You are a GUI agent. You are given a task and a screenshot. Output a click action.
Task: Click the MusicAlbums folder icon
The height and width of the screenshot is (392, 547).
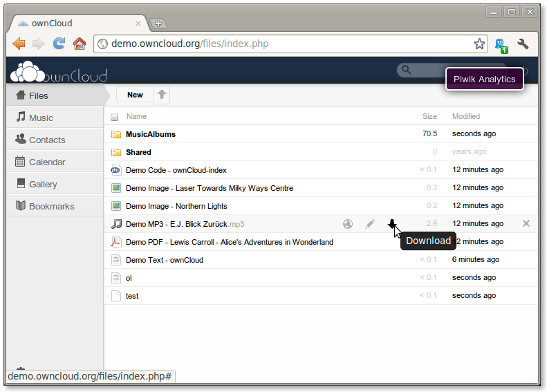point(116,134)
